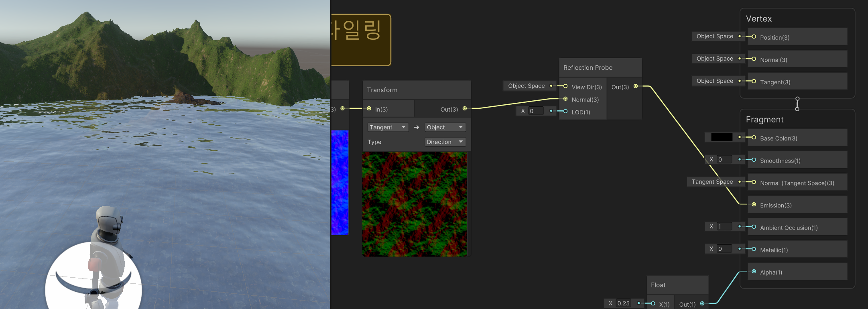The height and width of the screenshot is (309, 868).
Task: Click the Transform node Out(3) port
Action: coord(465,109)
